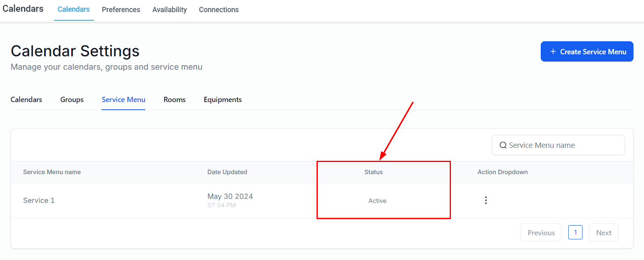
Task: Open the Availability top tab
Action: pos(170,10)
